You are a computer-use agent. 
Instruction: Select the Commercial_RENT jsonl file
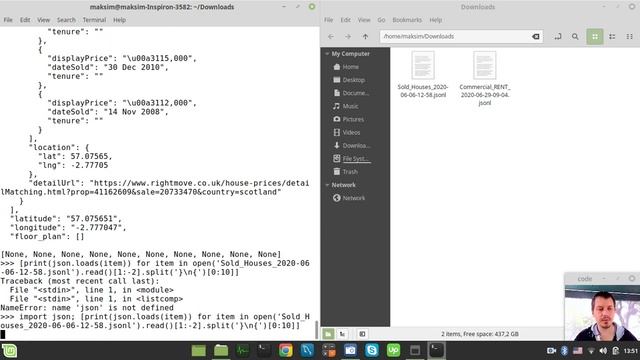[484, 78]
